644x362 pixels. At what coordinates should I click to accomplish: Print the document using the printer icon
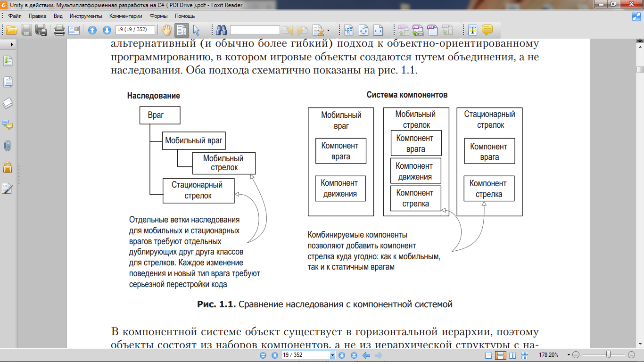point(59,30)
